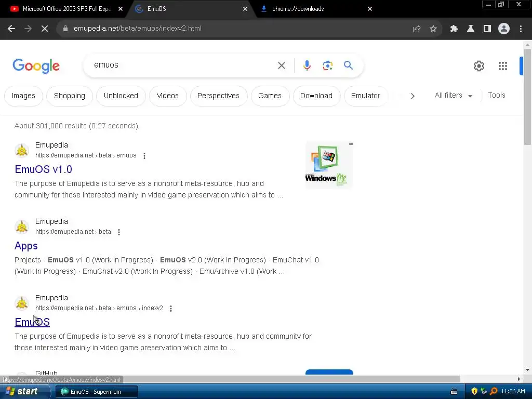Click the Emupedia favicon of Apps result

click(22, 227)
